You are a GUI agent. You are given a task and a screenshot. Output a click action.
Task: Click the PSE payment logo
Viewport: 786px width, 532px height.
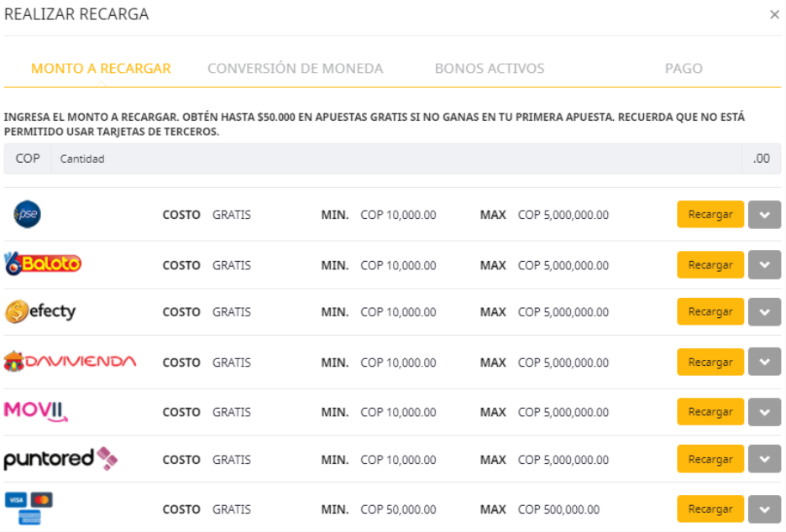(27, 215)
